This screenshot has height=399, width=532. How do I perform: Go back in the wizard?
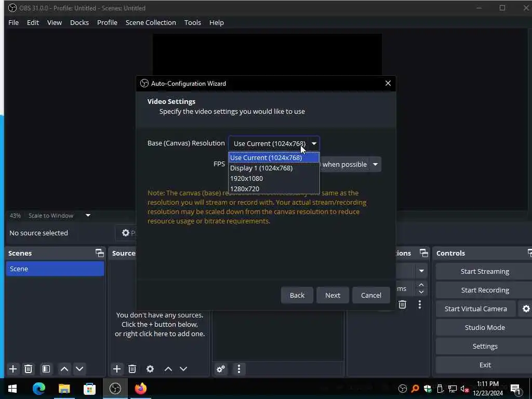coord(297,295)
